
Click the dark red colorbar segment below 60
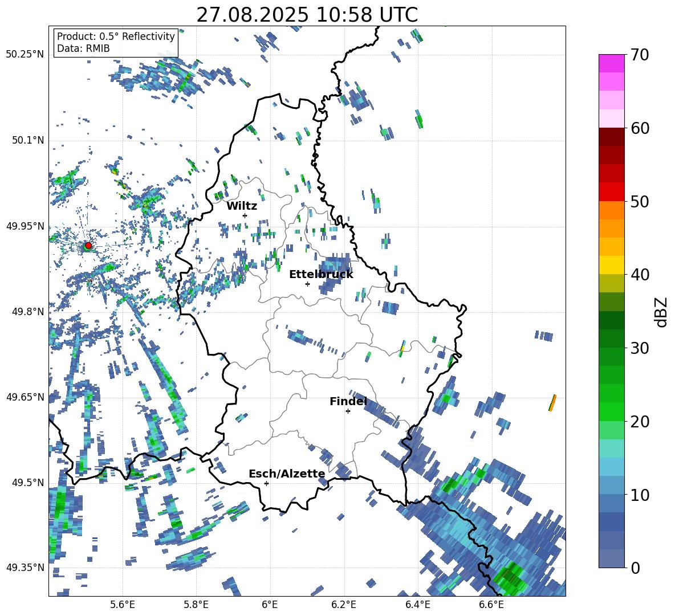pos(611,137)
